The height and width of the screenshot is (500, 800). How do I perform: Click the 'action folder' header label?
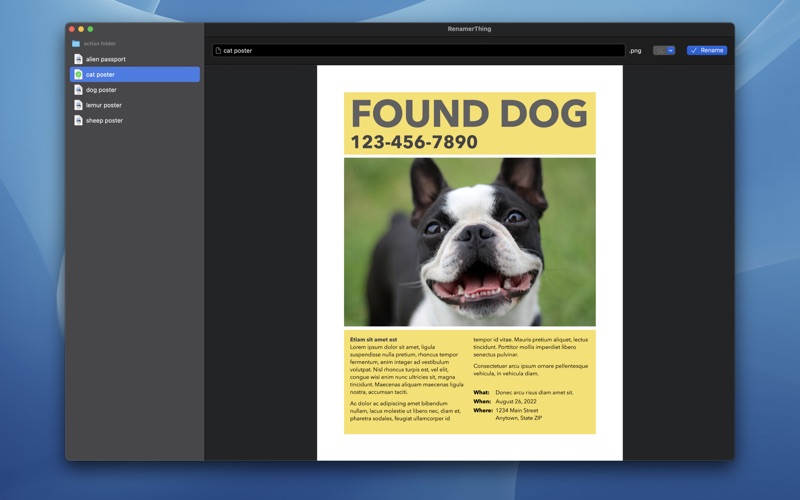click(x=99, y=44)
